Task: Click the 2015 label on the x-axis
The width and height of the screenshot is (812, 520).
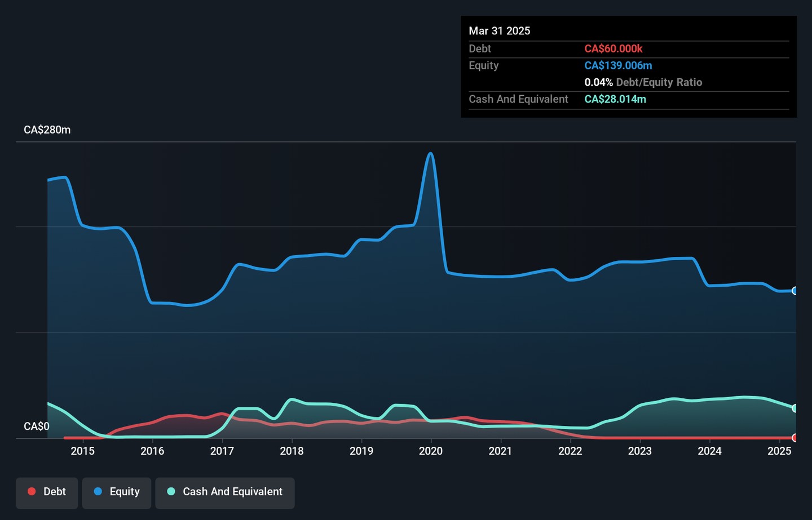Action: pos(83,451)
